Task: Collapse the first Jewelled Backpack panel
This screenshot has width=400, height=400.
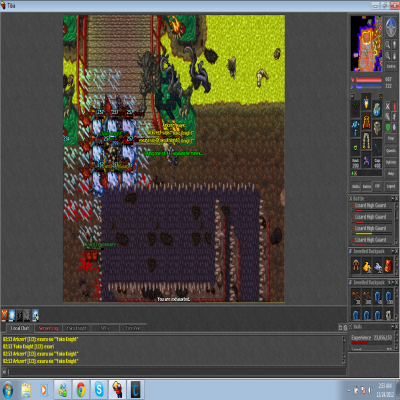Action: point(393,251)
